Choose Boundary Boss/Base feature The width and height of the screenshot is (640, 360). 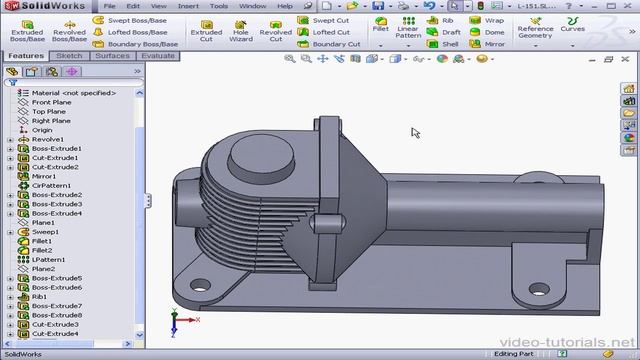(136, 44)
